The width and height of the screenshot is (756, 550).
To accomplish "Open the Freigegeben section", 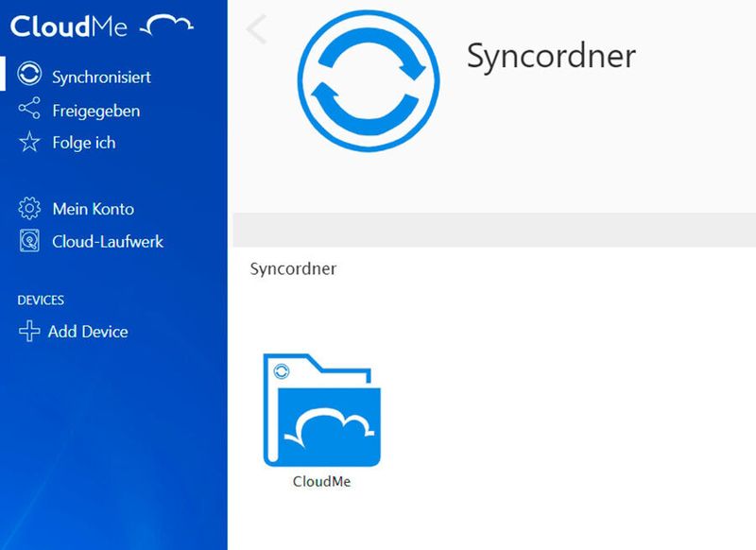I will [x=96, y=111].
